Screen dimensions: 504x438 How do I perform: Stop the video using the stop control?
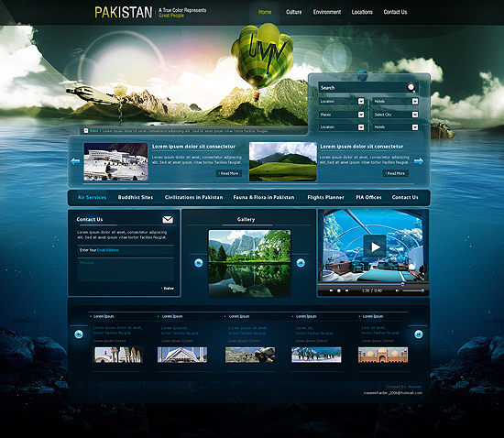pos(339,290)
